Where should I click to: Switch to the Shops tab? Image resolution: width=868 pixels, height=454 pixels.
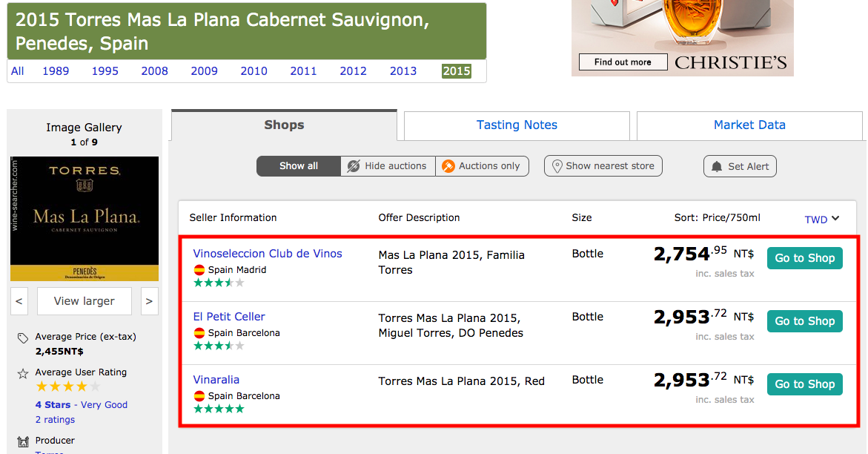[284, 125]
